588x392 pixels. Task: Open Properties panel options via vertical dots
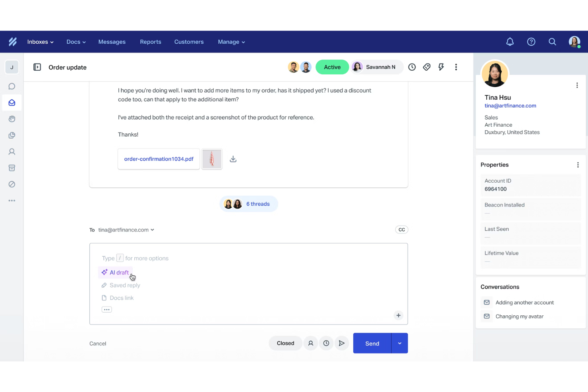click(x=578, y=164)
